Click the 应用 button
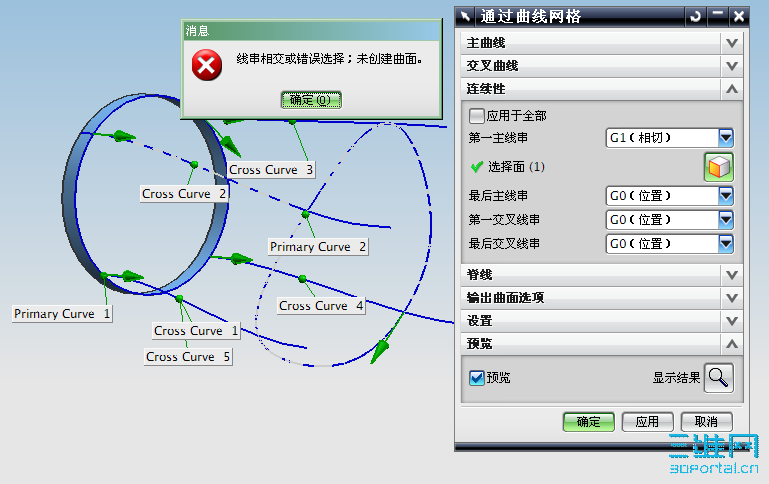The image size is (769, 484). (647, 422)
